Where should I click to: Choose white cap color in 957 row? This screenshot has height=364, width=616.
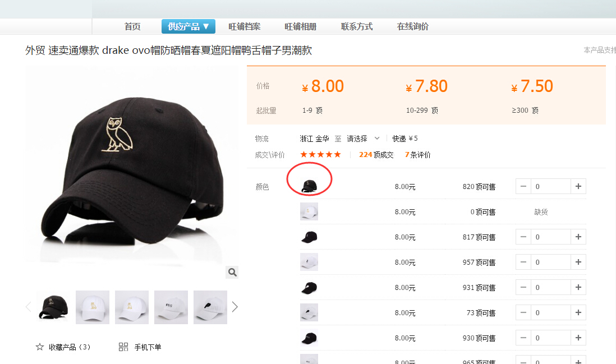(x=309, y=262)
